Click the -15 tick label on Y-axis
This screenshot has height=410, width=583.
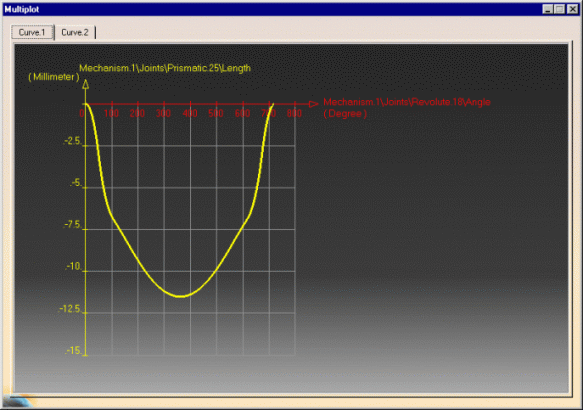(x=73, y=351)
